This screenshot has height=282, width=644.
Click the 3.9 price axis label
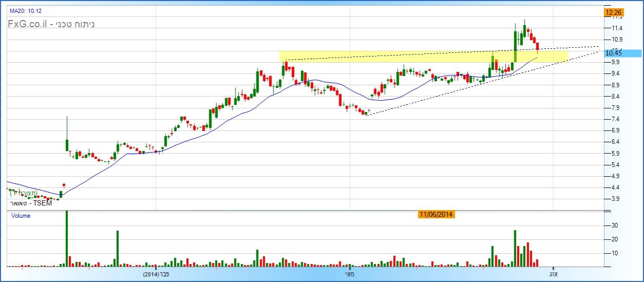613,199
